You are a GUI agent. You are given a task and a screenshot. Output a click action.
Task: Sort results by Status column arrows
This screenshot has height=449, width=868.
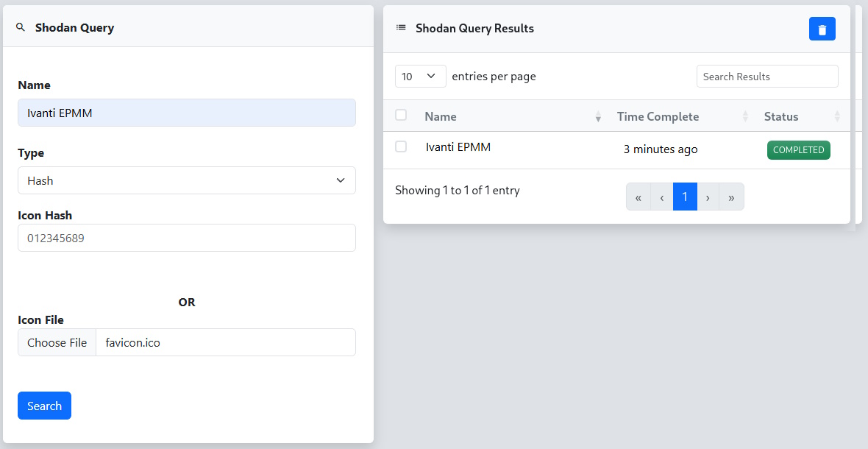tap(837, 116)
